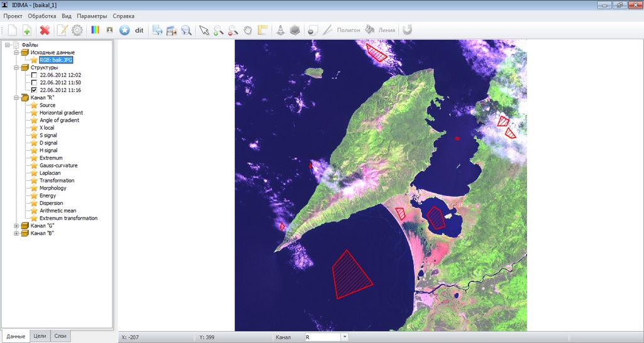Uncheck the 22.06.2012 11:16 structure checkbox
644x343 pixels.
(x=34, y=90)
